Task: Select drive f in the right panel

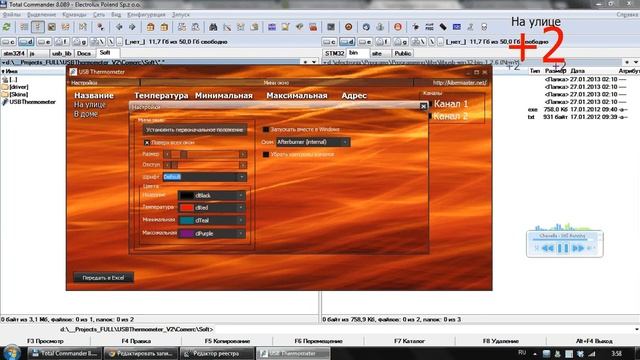Action: point(382,42)
